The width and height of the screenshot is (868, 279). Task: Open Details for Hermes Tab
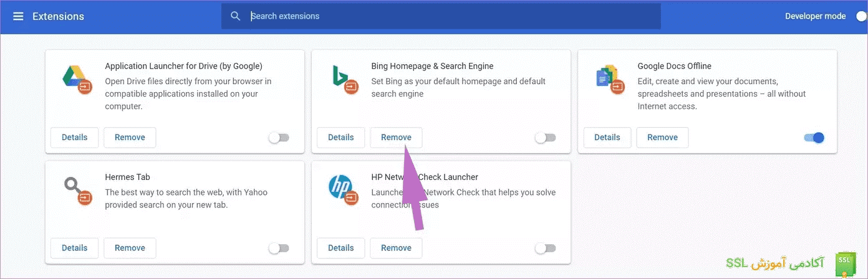click(x=75, y=248)
